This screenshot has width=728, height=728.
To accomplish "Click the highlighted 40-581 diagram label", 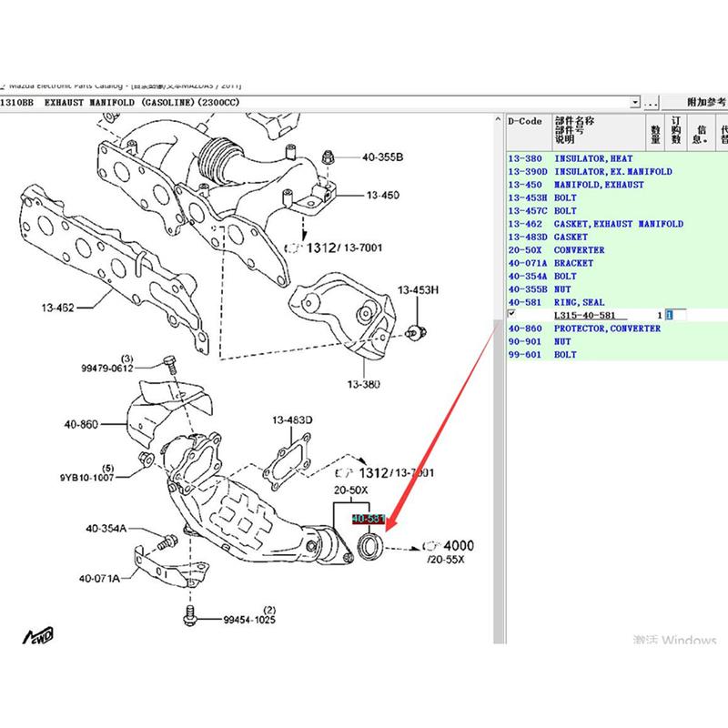I will 369,518.
